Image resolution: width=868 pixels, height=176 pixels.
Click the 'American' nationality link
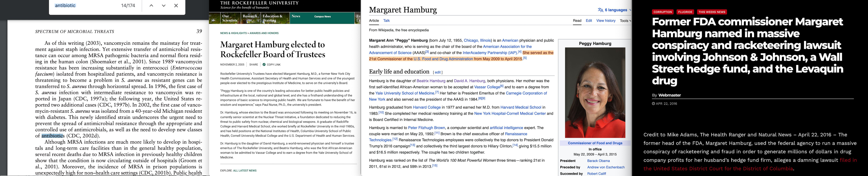click(510, 40)
